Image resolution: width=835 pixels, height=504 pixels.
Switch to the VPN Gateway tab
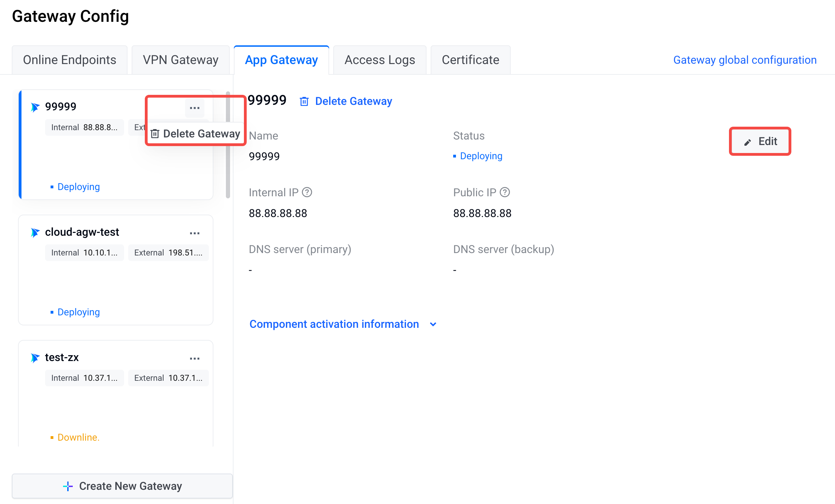point(181,60)
